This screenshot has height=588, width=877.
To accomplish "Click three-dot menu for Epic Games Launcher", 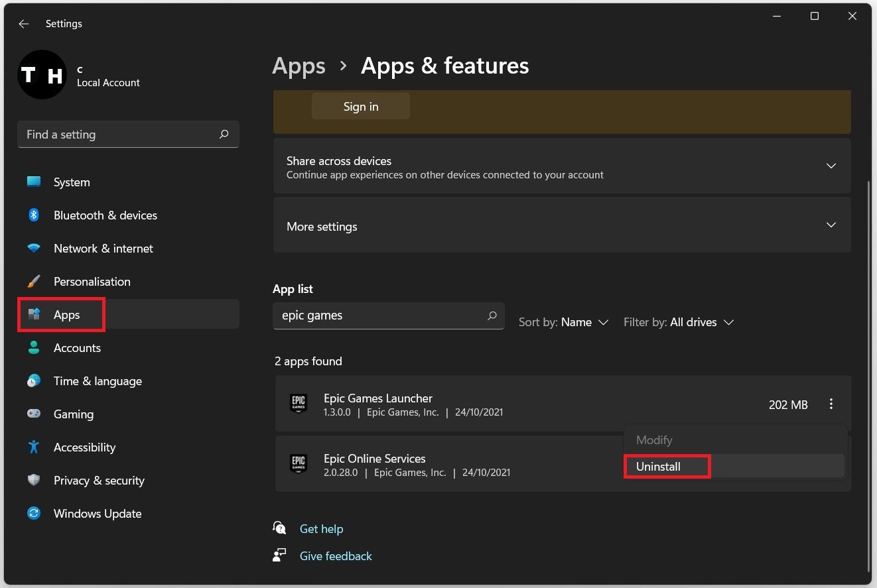I will click(831, 404).
